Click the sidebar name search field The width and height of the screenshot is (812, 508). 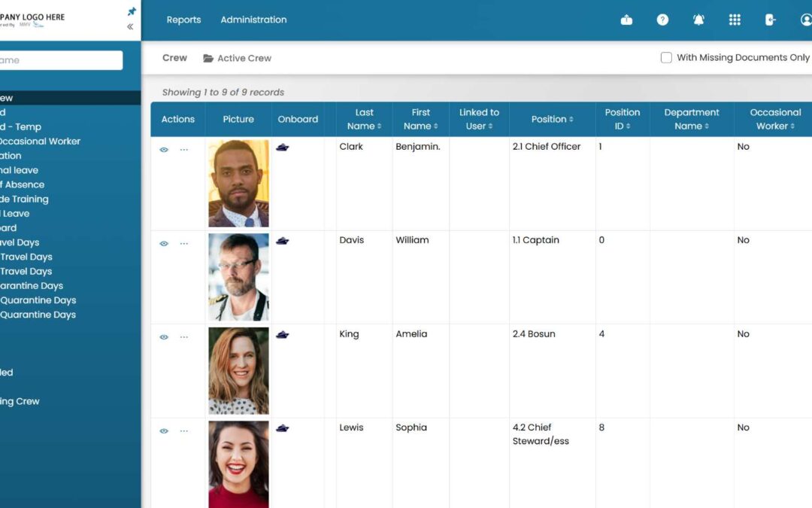[x=61, y=60]
